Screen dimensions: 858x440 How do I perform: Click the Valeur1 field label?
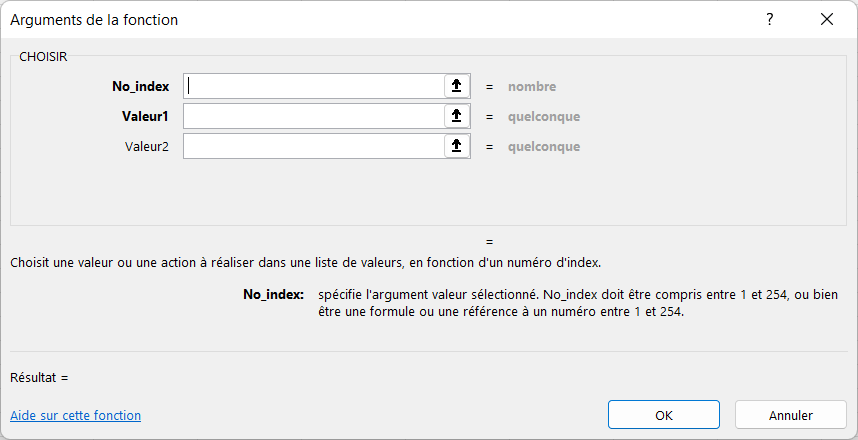[145, 117]
